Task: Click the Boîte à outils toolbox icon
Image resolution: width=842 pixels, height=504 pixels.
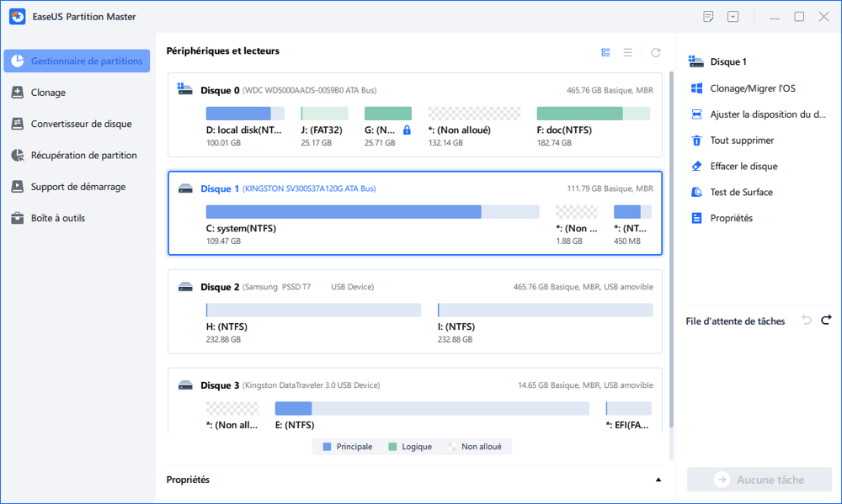Action: click(17, 218)
